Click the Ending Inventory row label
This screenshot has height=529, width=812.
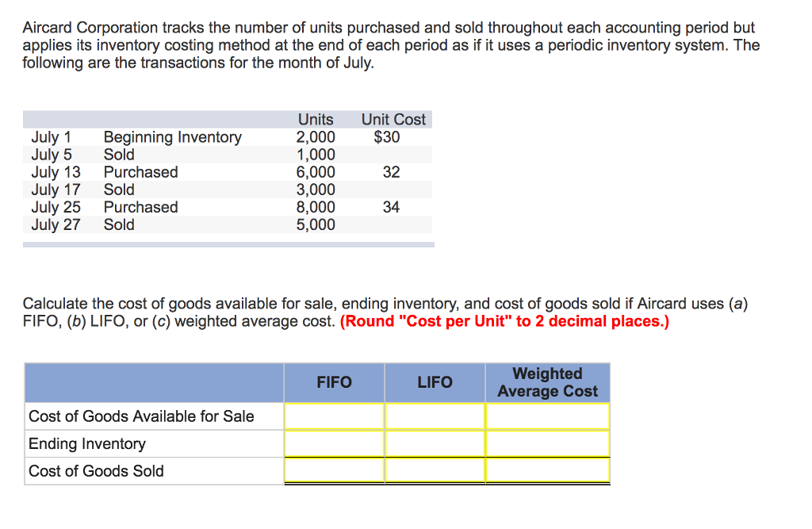coord(87,443)
